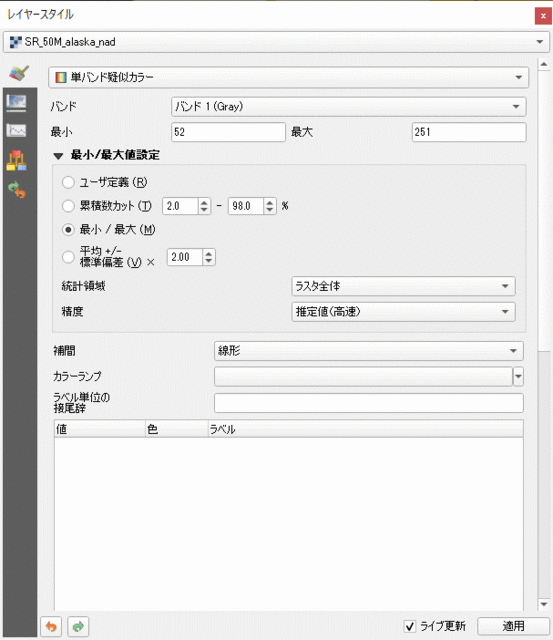The height and width of the screenshot is (640, 553).
Task: Switch to the Transparency tab icon
Action: click(x=16, y=102)
